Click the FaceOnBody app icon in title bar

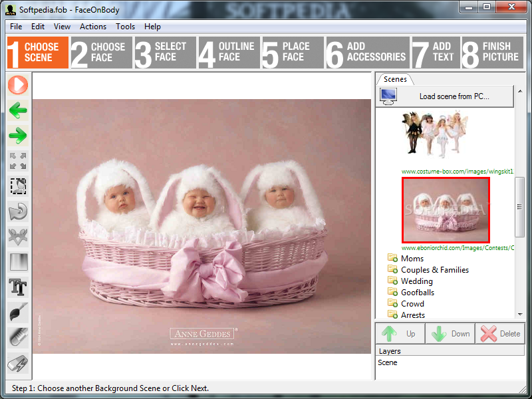[11, 9]
